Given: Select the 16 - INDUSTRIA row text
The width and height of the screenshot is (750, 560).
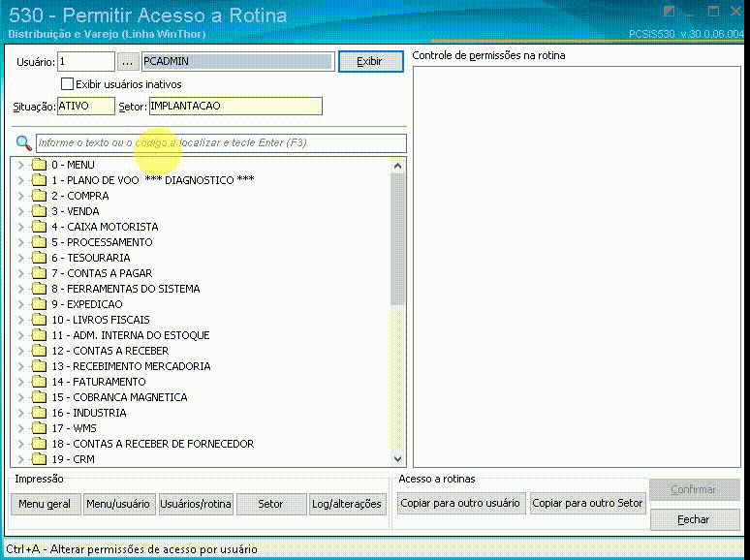Looking at the screenshot, I should click(89, 413).
